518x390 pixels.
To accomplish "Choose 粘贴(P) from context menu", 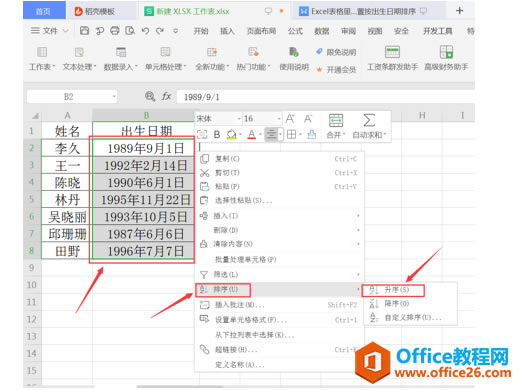I will click(279, 187).
